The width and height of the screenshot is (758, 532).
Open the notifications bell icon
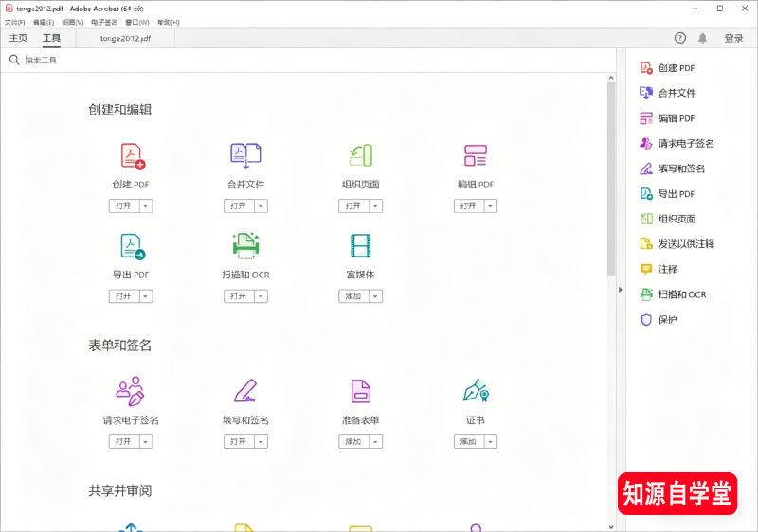702,38
